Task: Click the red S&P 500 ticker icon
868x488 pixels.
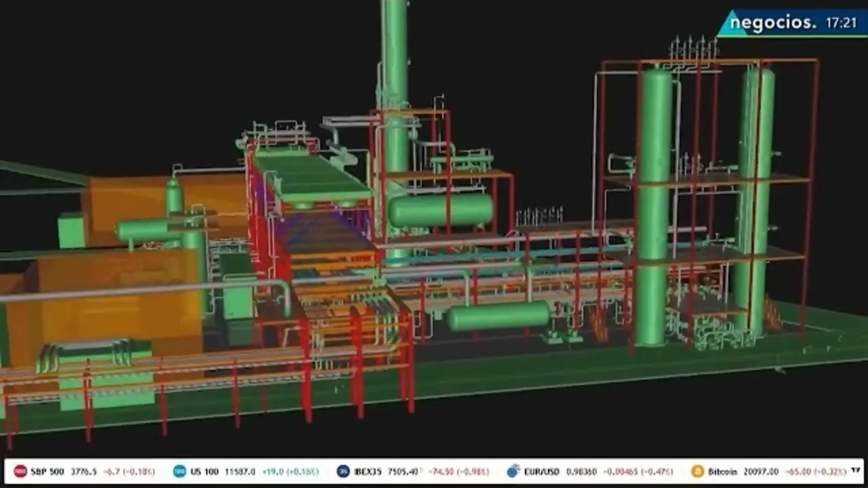Action: click(20, 471)
